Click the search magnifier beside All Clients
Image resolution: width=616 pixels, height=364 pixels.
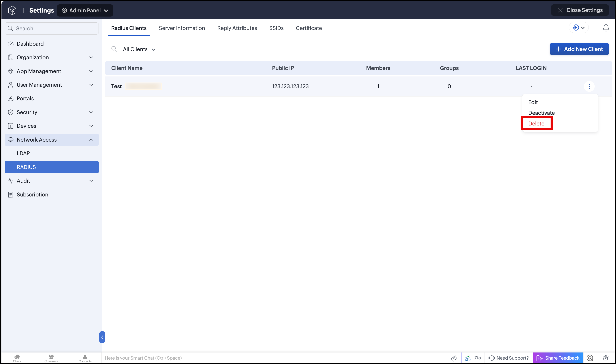(x=114, y=49)
